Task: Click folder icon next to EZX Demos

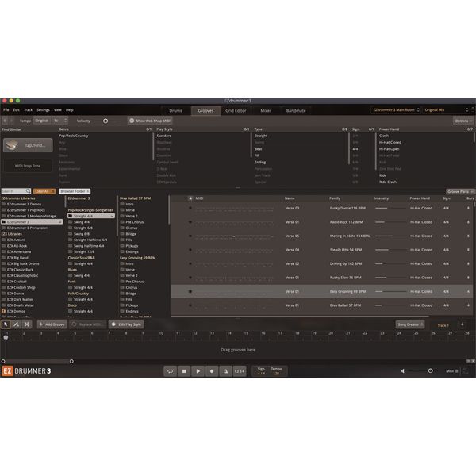Action: (x=4, y=311)
